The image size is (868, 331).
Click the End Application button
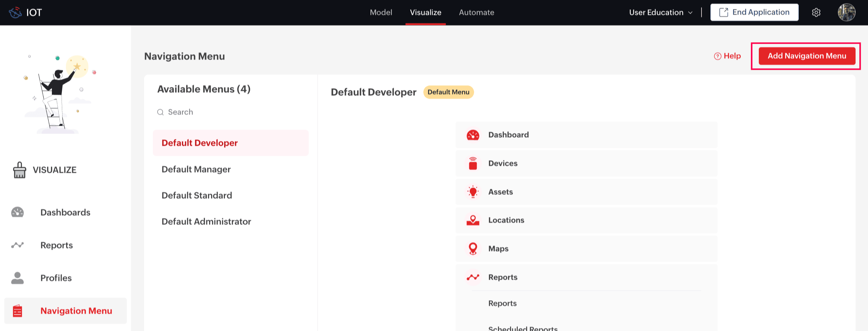click(754, 12)
